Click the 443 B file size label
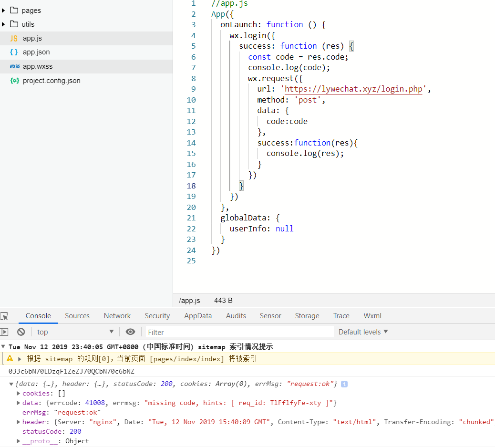The image size is (495, 448). pyautogui.click(x=223, y=301)
